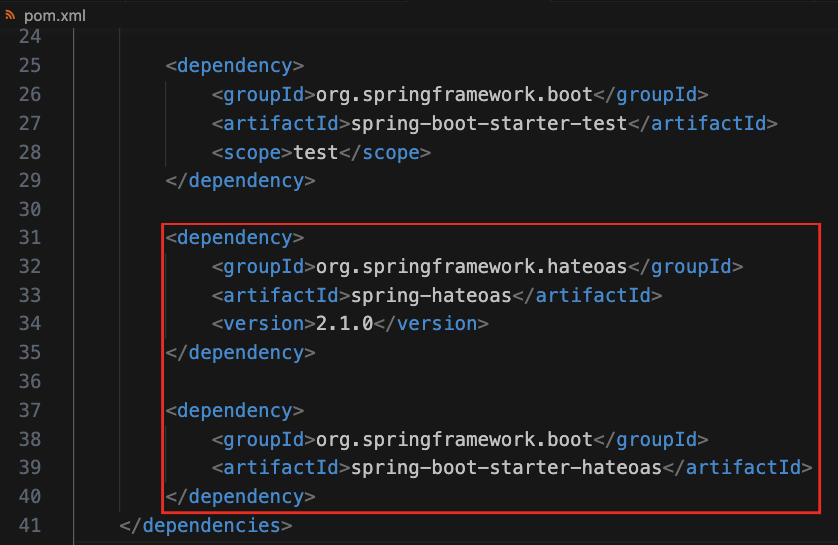
Task: Click opening dependency tag on line 31
Action: click(x=235, y=238)
